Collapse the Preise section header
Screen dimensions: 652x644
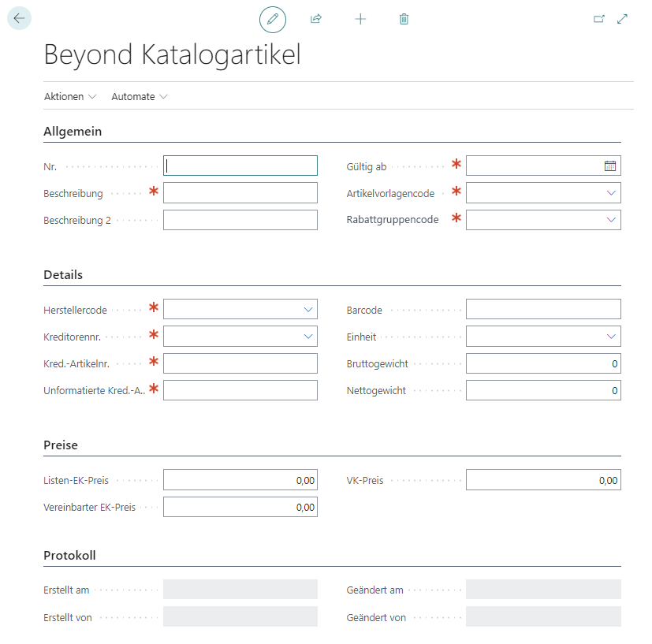(61, 445)
